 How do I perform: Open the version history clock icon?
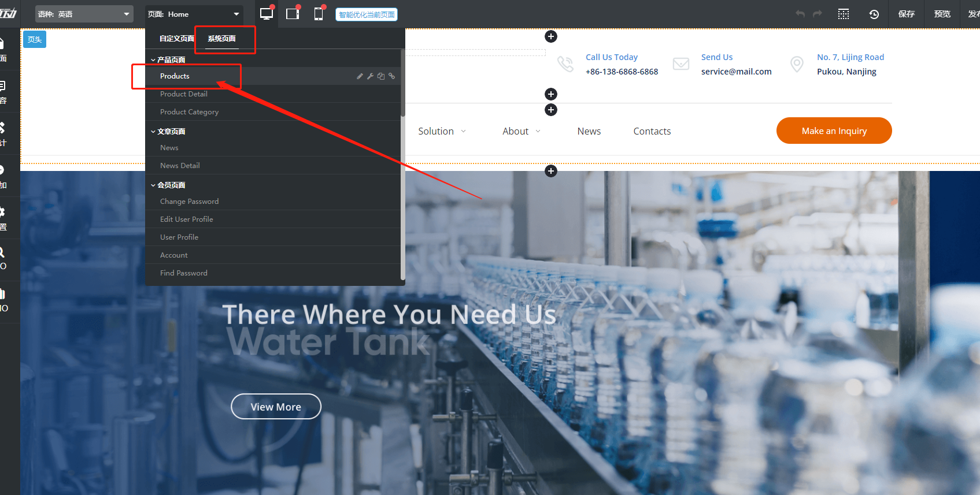point(874,14)
